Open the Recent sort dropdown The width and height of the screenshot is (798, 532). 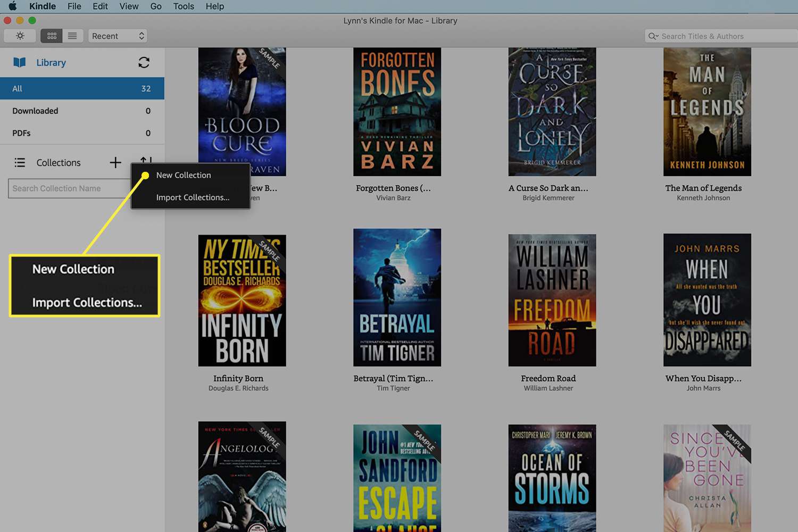tap(118, 36)
